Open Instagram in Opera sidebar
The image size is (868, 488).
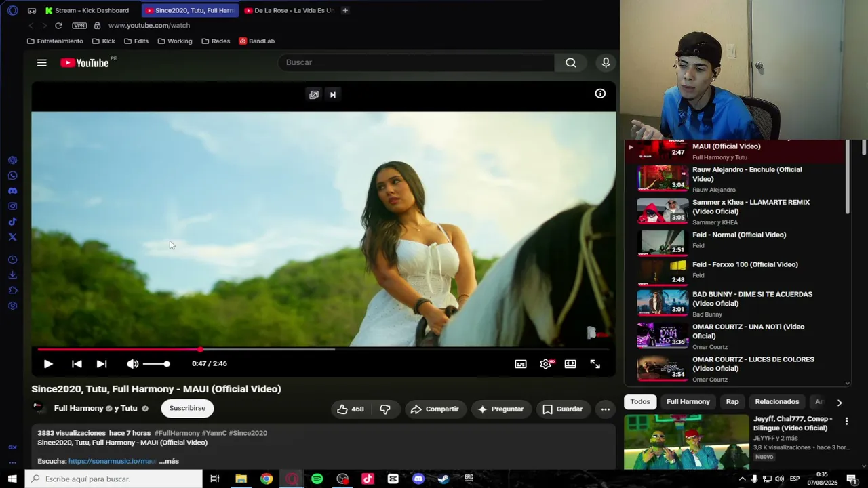click(x=12, y=206)
